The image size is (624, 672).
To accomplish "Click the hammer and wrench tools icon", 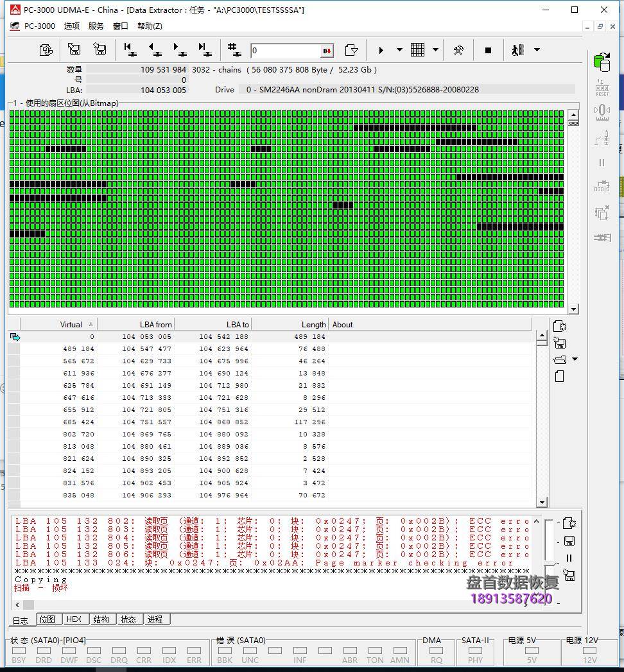I will click(458, 50).
